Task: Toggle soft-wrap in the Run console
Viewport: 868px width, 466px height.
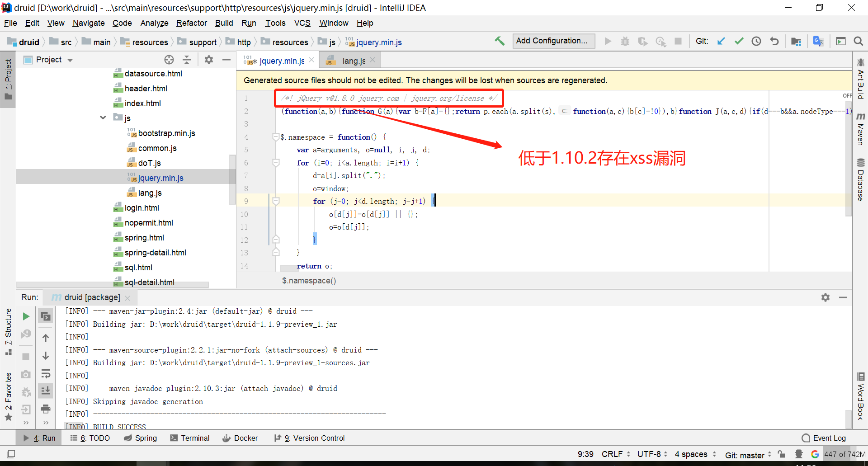Action: pyautogui.click(x=46, y=374)
